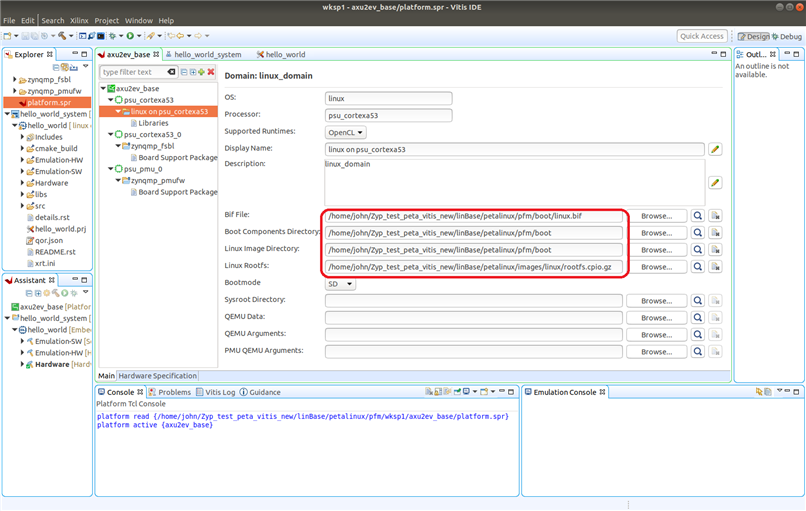Click the green Run toolbar icon
The image size is (806, 511).
(x=130, y=36)
